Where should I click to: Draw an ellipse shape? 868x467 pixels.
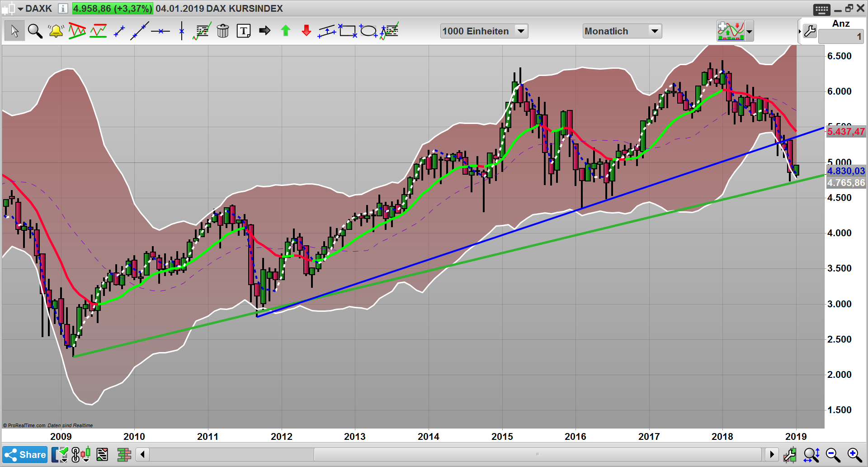[368, 31]
